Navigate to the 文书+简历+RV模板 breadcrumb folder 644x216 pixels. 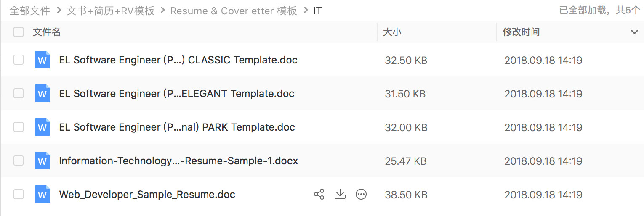111,11
